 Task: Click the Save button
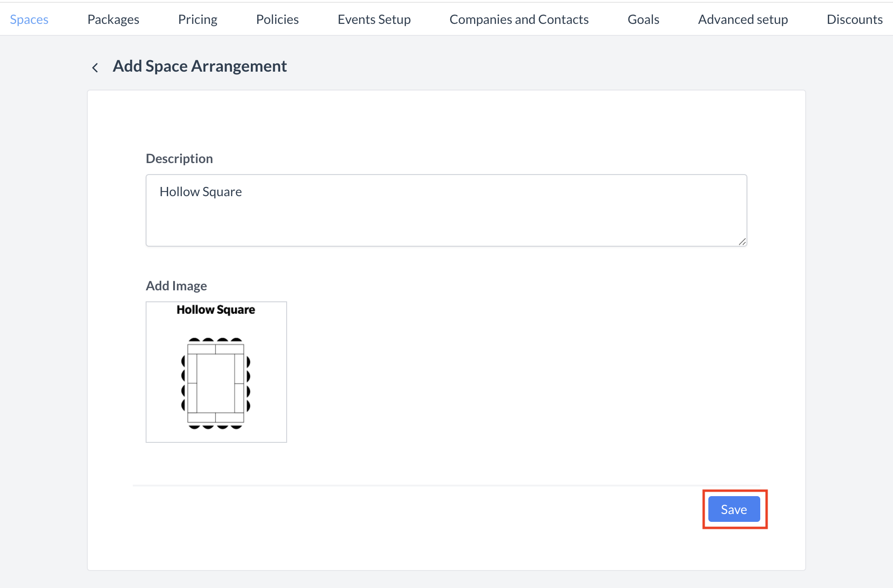point(734,509)
